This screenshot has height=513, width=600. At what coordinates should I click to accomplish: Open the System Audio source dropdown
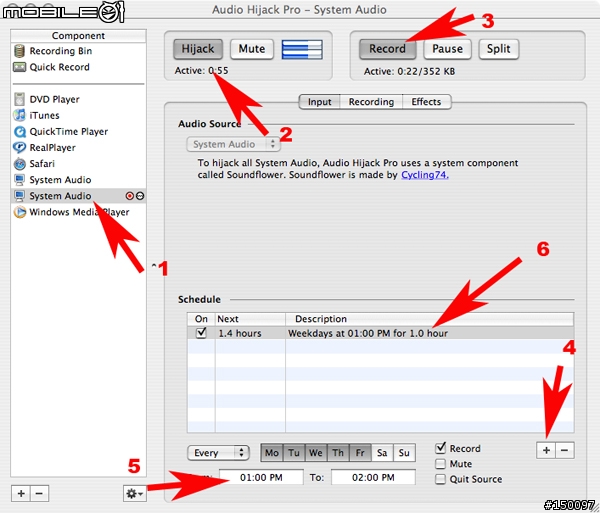pyautogui.click(x=233, y=144)
